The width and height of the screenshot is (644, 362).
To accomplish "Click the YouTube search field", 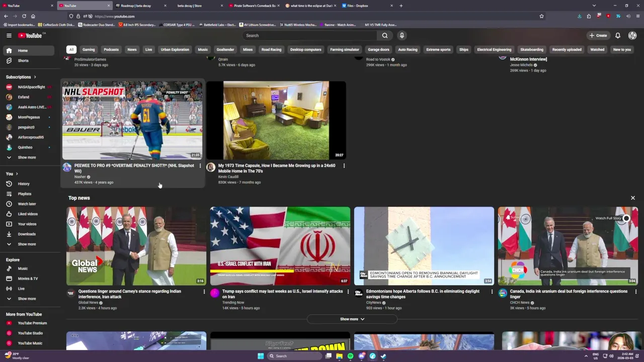I will [309, 35].
